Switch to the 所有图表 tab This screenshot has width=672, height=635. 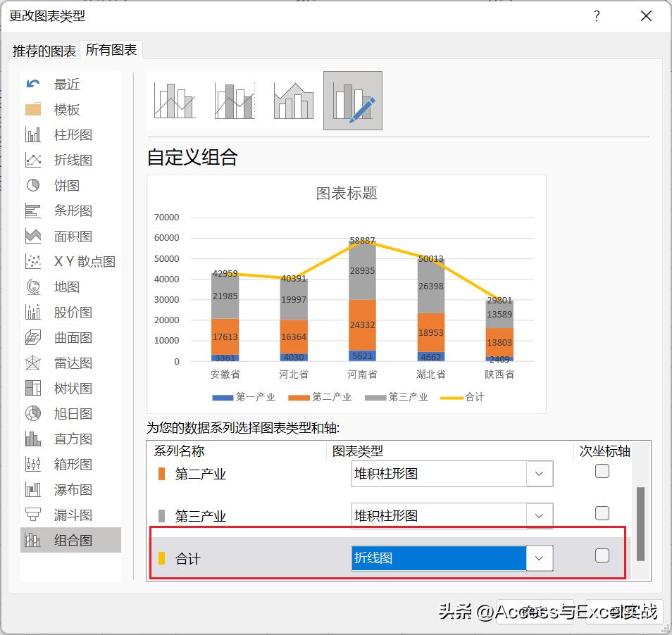[x=111, y=51]
